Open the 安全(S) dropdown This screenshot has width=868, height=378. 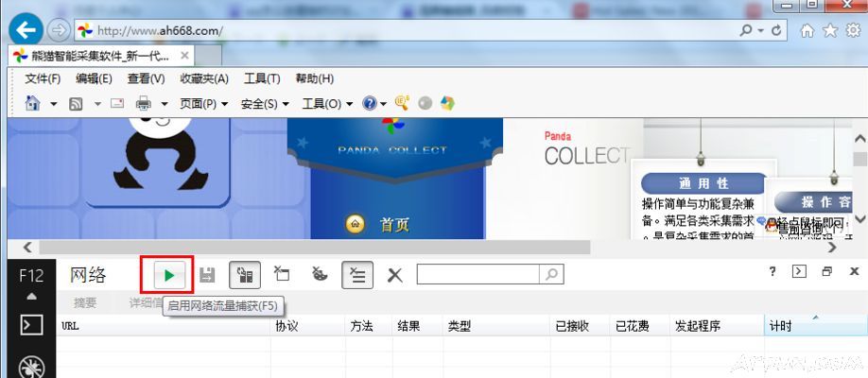click(x=265, y=104)
